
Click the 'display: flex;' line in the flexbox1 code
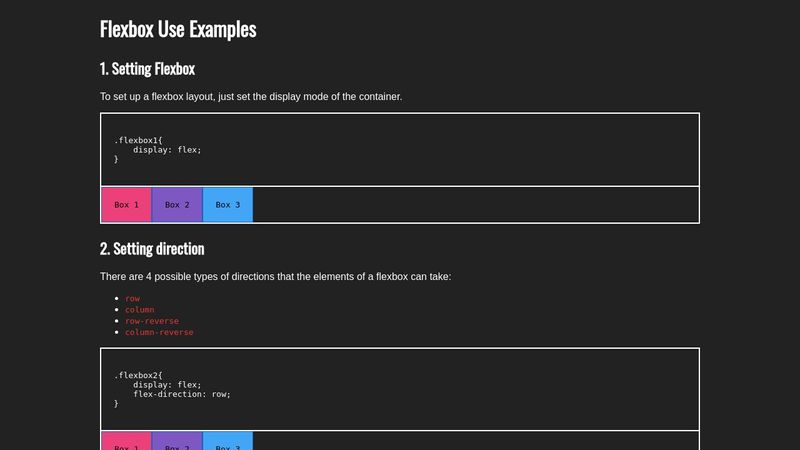167,150
